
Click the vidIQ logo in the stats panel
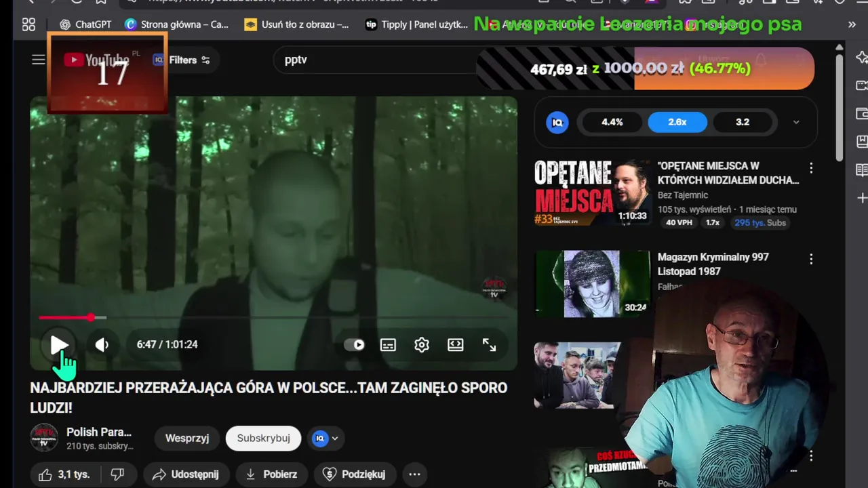coord(557,122)
